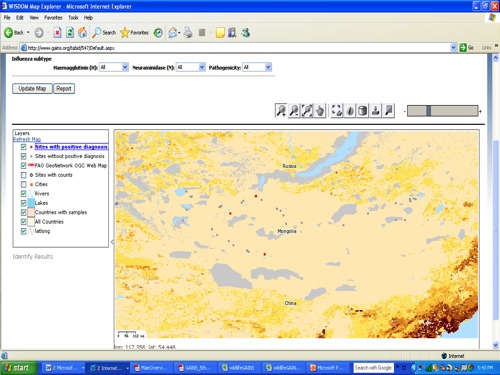Select the identify info tool
This screenshot has width=500, height=375.
[350, 111]
